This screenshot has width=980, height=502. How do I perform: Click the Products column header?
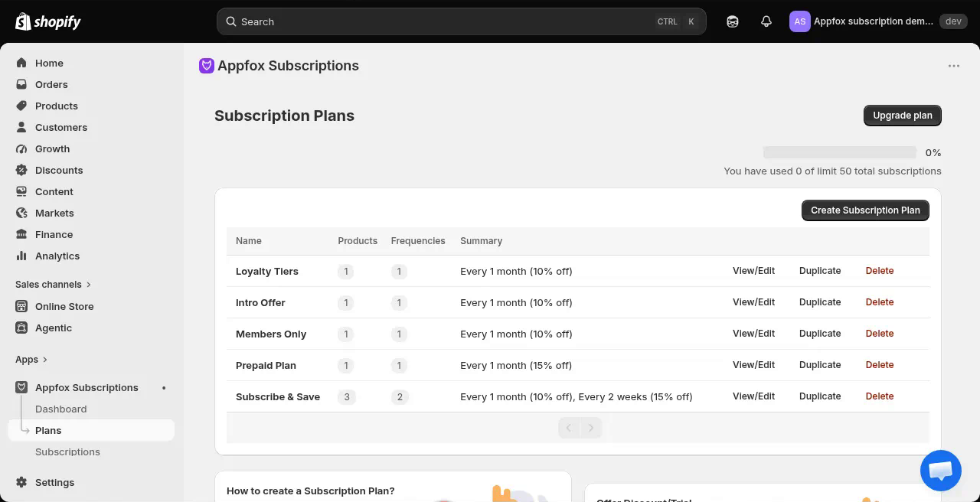pos(358,241)
